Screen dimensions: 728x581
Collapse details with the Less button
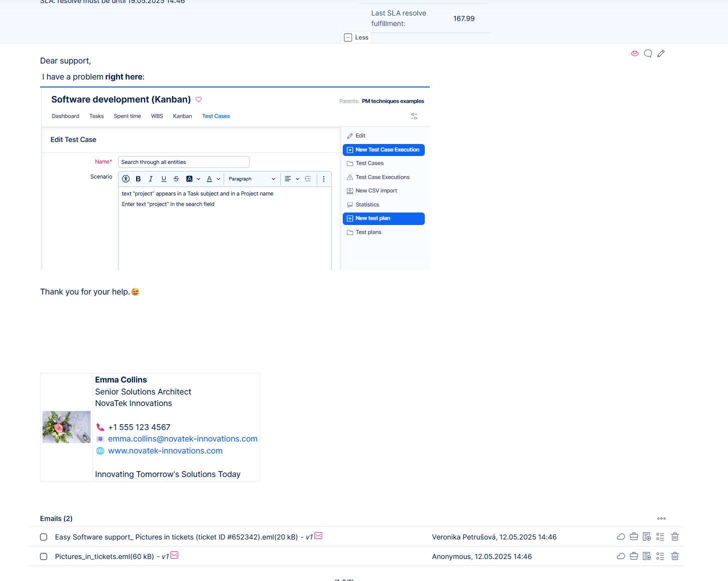click(356, 37)
